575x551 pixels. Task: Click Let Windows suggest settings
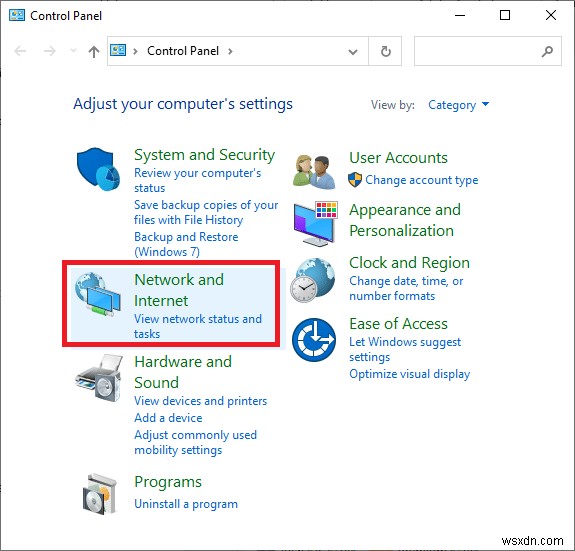click(405, 349)
